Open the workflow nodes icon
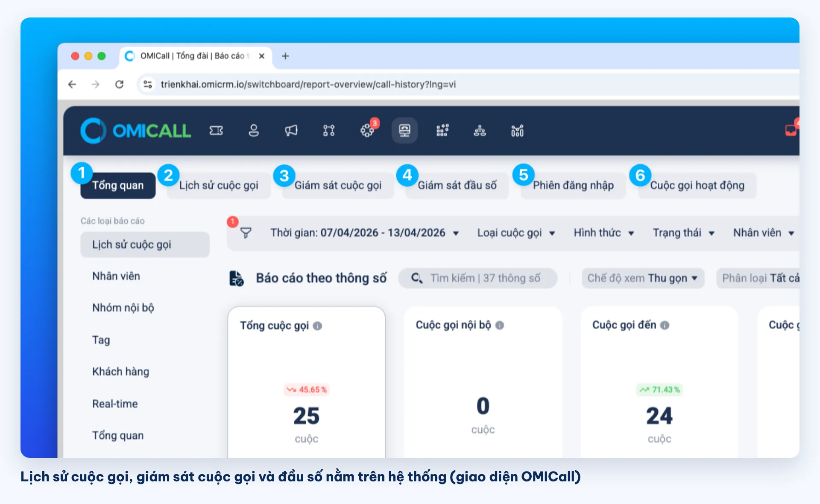The width and height of the screenshot is (820, 504). 329,131
